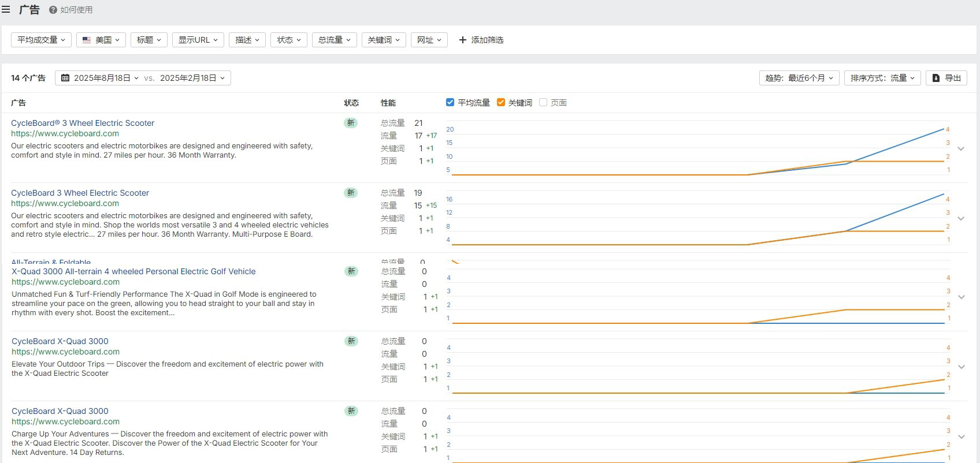Expand the first CycleBoard® ad row chevron

(x=961, y=149)
